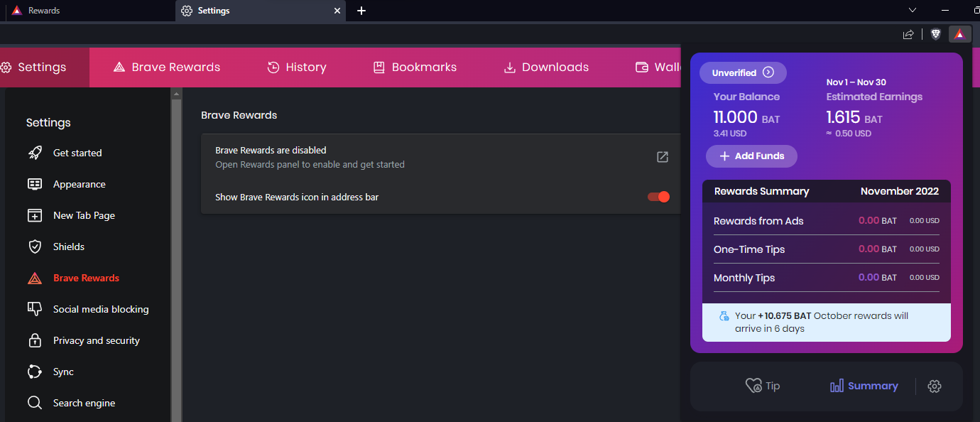The width and height of the screenshot is (980, 422).
Task: Click the Settings heading above the sidebar list
Action: pos(48,123)
